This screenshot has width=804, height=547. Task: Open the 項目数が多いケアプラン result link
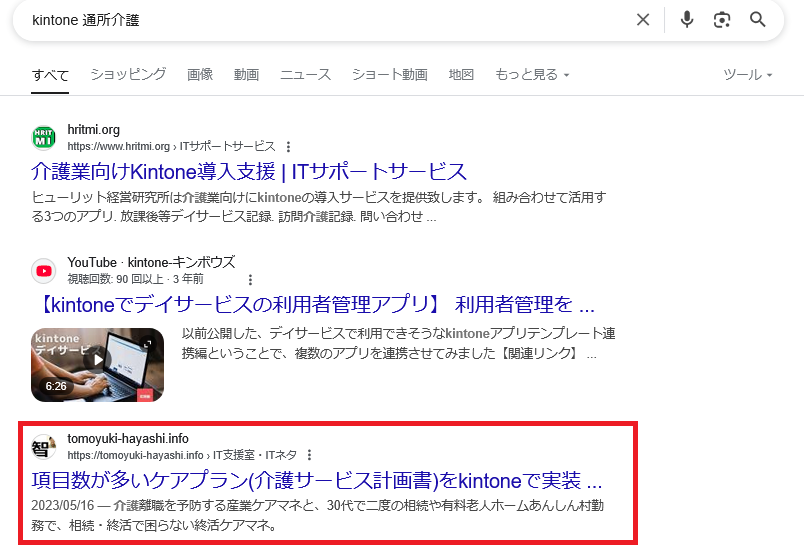316,480
